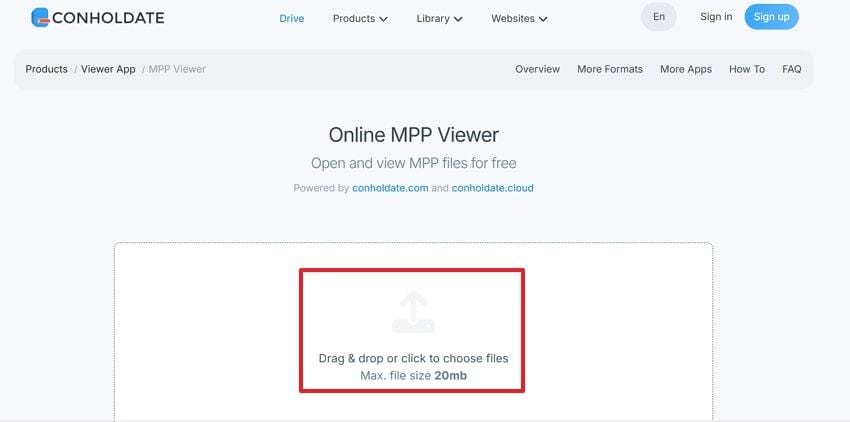Screen dimensions: 850x422
Task: Expand the Products dropdown menu
Action: pos(360,18)
